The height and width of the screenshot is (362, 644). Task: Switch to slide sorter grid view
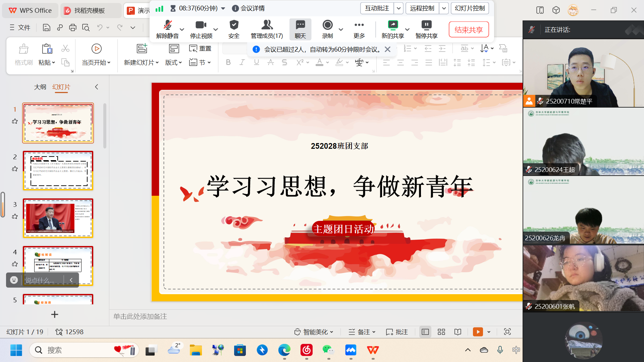tap(441, 332)
